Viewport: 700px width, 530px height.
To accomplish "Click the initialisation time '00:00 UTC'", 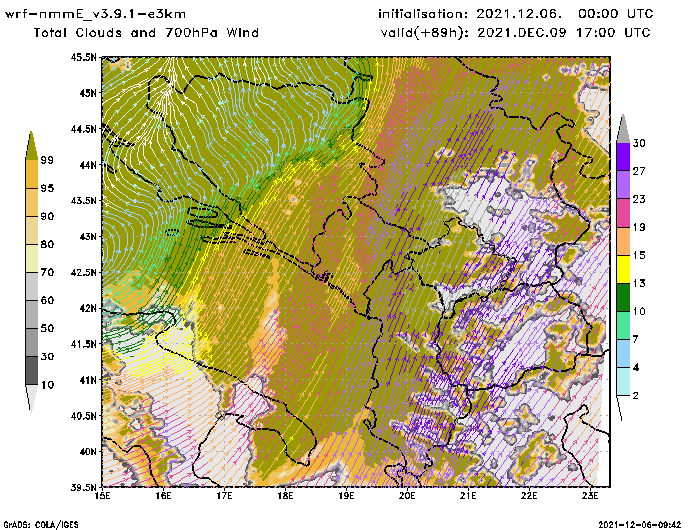I will [616, 14].
